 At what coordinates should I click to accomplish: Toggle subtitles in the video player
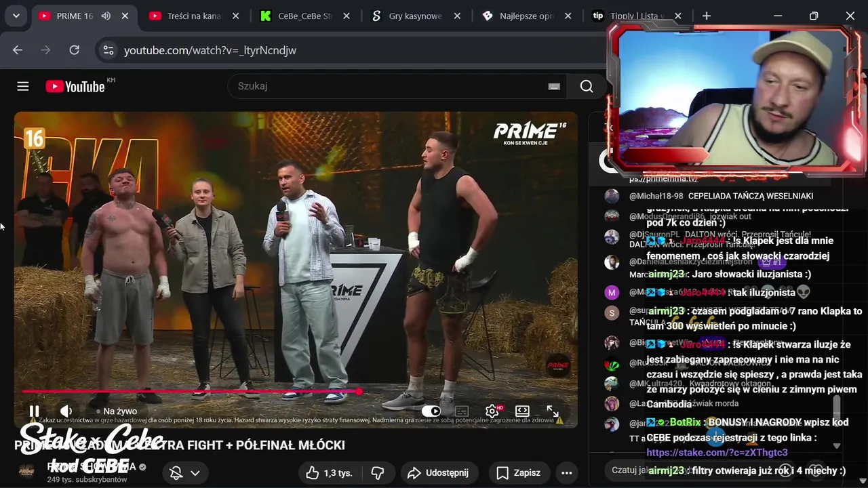click(462, 411)
